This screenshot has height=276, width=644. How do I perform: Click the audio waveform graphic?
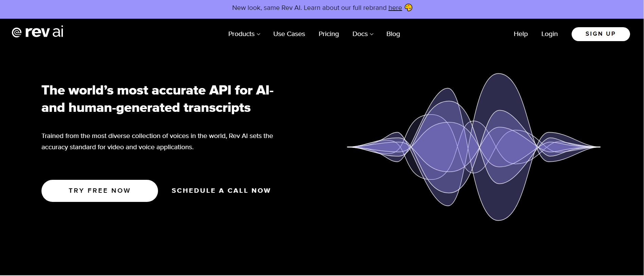tap(473, 147)
